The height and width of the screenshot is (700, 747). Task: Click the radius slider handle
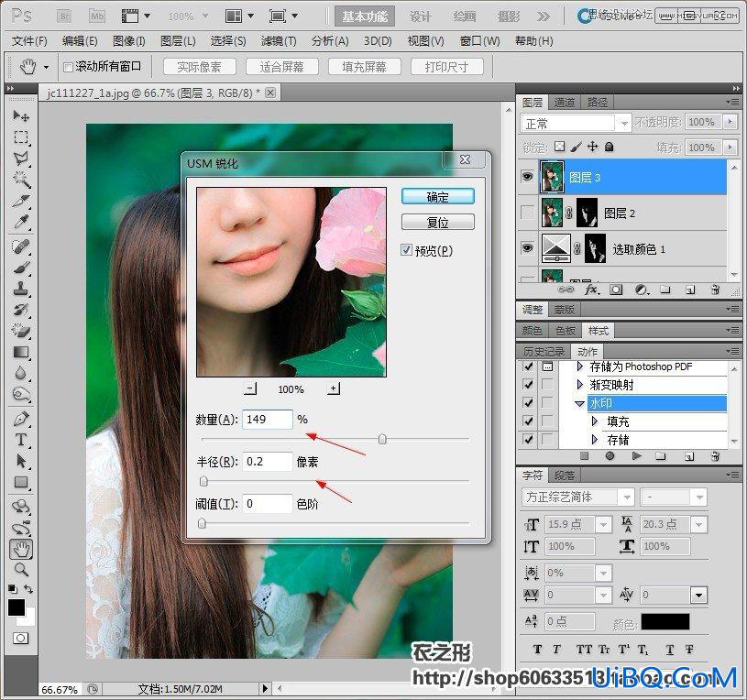203,481
